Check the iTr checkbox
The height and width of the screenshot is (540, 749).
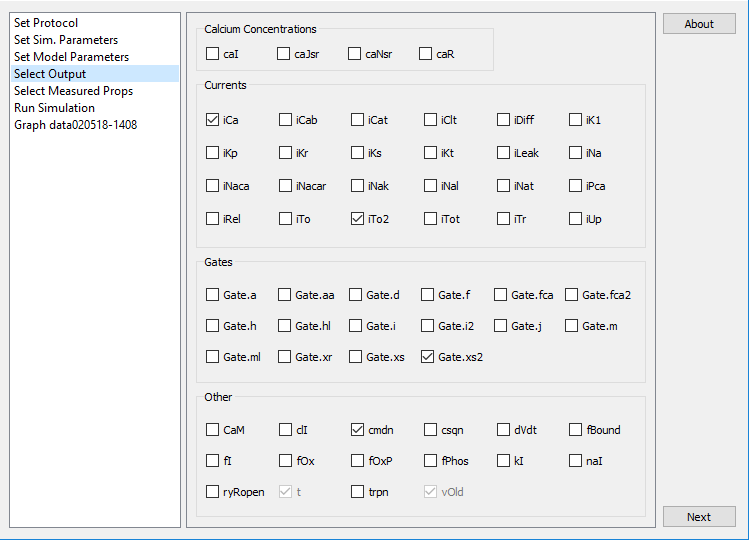point(503,218)
